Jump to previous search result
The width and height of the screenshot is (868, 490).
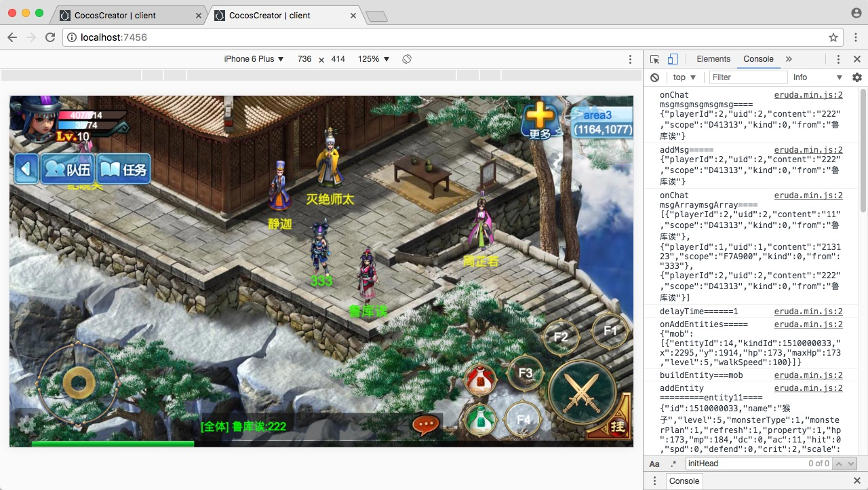(838, 464)
